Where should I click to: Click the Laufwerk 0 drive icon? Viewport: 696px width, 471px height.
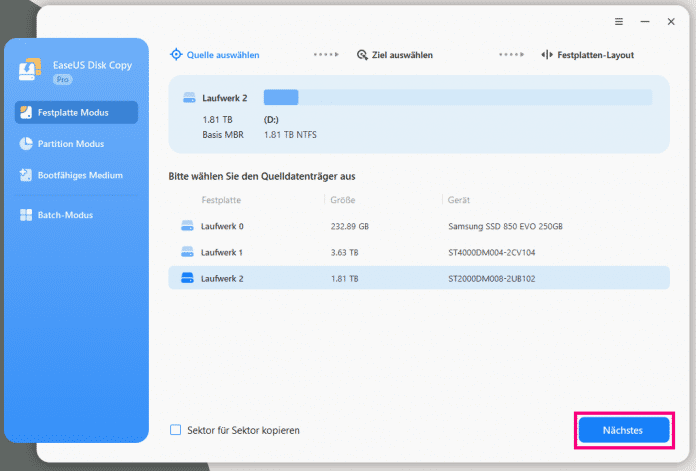click(x=186, y=226)
